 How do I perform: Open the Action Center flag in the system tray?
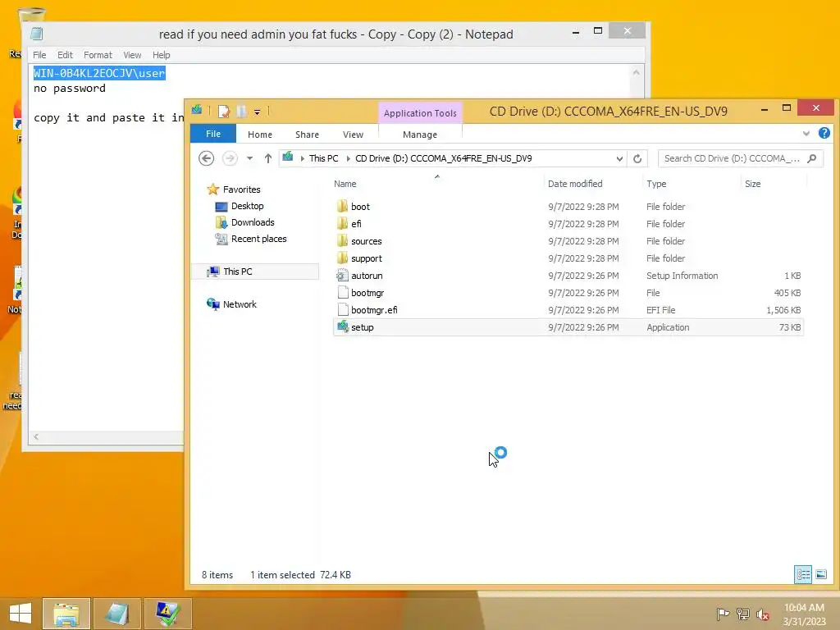point(722,614)
